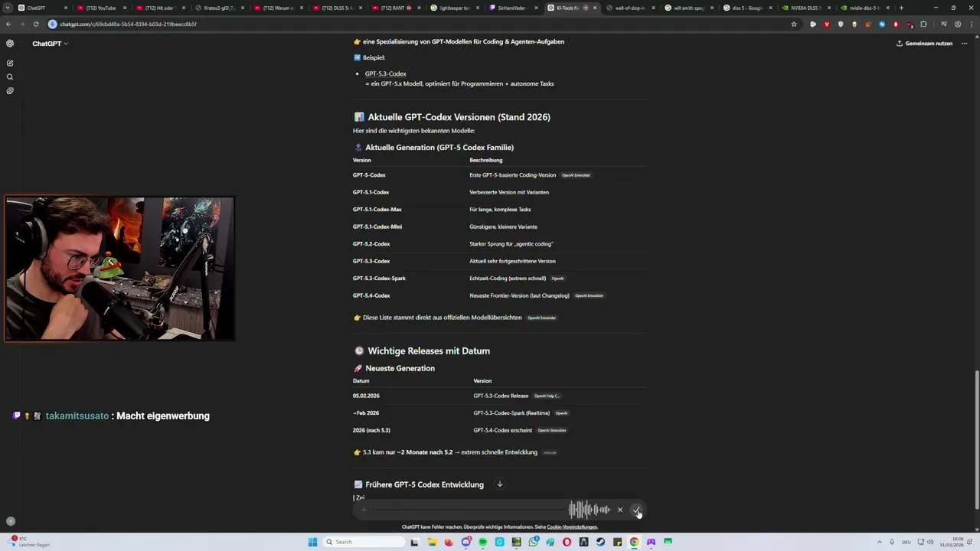980x551 pixels.
Task: Open the conversation three-dots options menu
Action: point(964,44)
